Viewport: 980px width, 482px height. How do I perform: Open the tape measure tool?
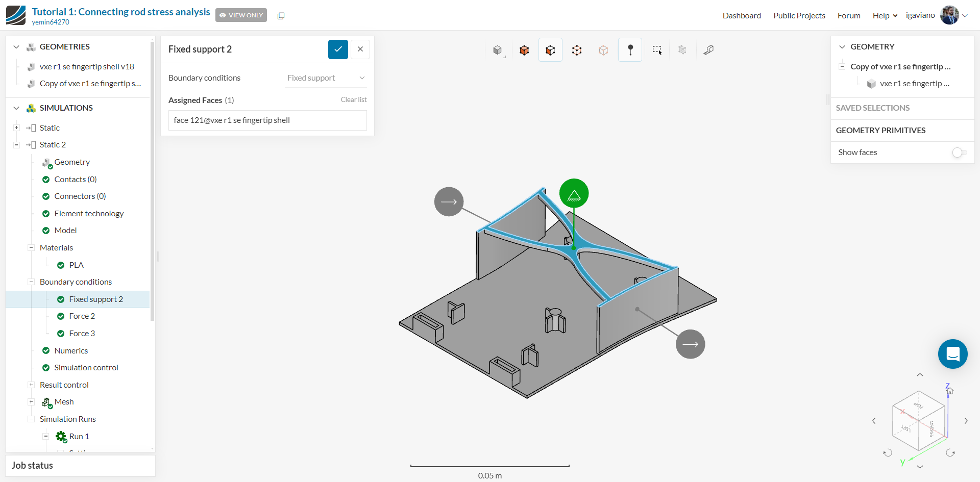[x=709, y=50]
